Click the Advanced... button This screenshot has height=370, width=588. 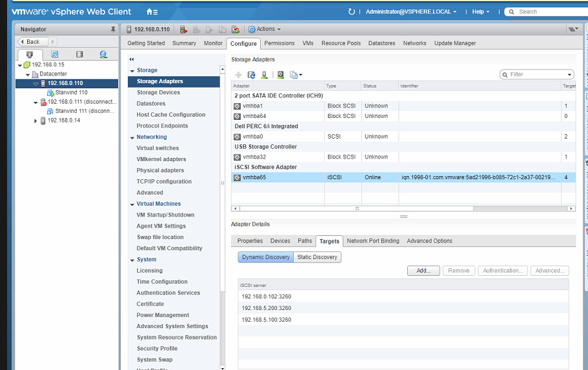tap(549, 271)
